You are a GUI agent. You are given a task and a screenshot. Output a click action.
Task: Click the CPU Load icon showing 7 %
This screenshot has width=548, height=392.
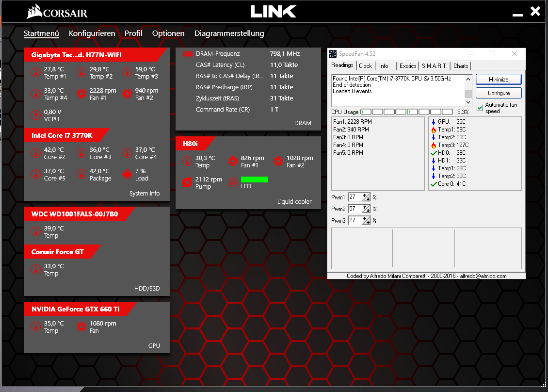[127, 175]
